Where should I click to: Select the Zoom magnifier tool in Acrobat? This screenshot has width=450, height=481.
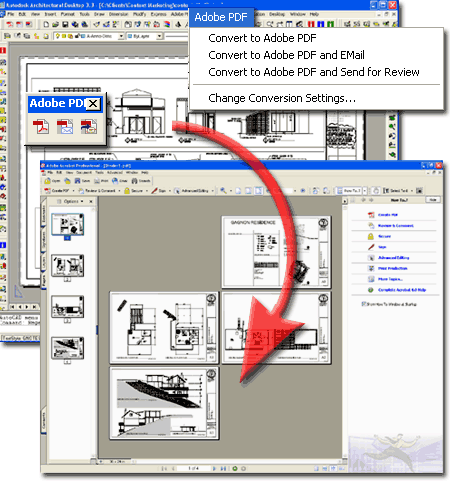click(x=223, y=191)
